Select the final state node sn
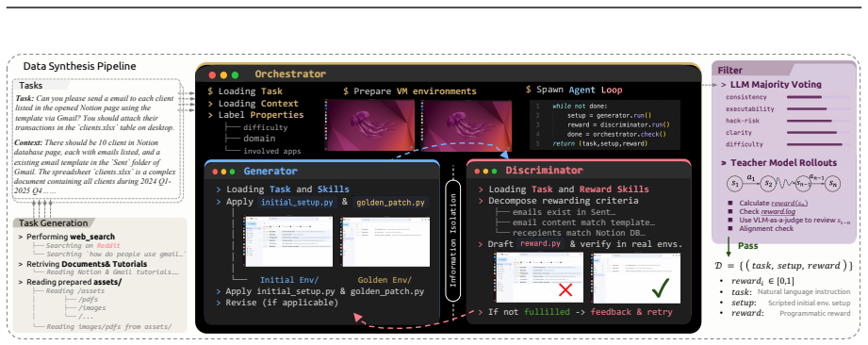Viewport: 868px width, 345px height. tap(832, 183)
